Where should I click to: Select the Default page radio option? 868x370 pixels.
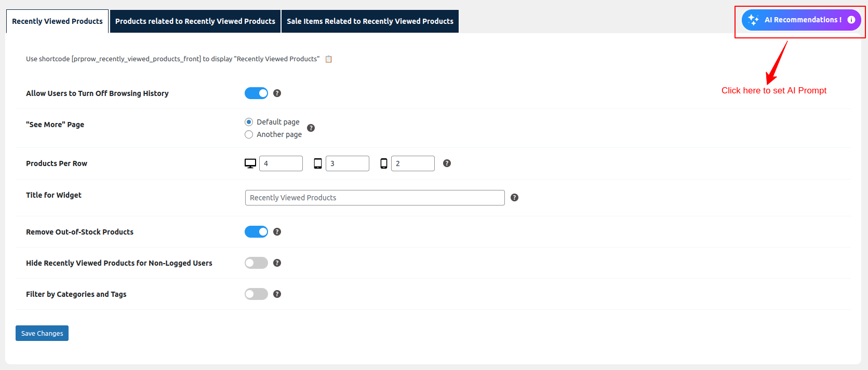pyautogui.click(x=249, y=122)
